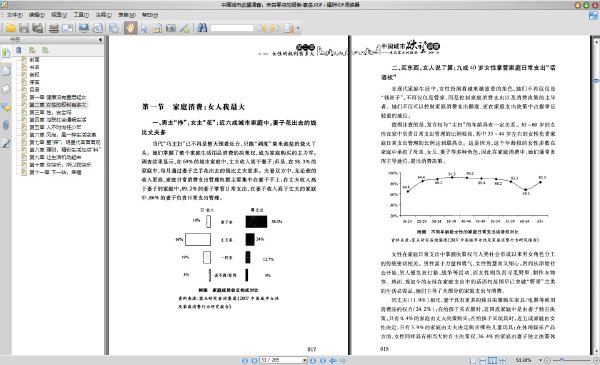
Task: Click the top-right blue toolbar icon
Action: coord(593,15)
